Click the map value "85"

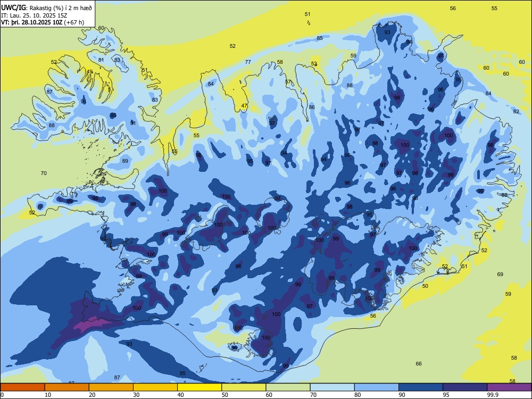pos(320,38)
